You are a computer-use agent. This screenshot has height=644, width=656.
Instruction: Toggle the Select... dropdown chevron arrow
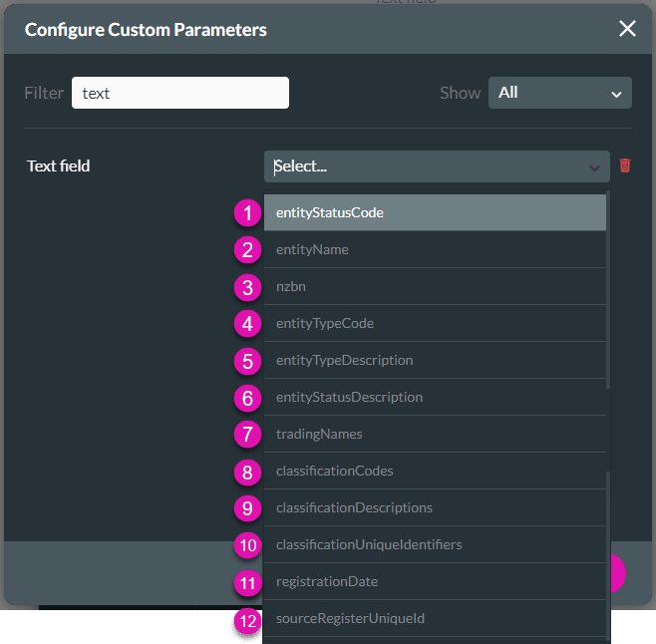[594, 167]
